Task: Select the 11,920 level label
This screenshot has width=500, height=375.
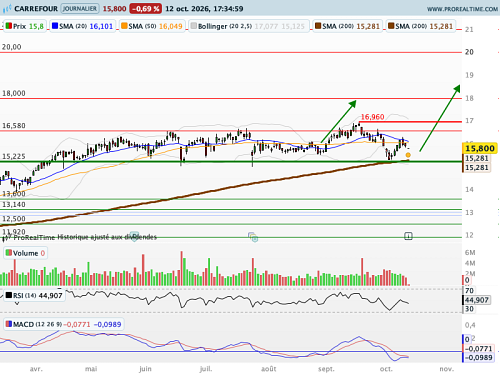Action: pos(14,231)
